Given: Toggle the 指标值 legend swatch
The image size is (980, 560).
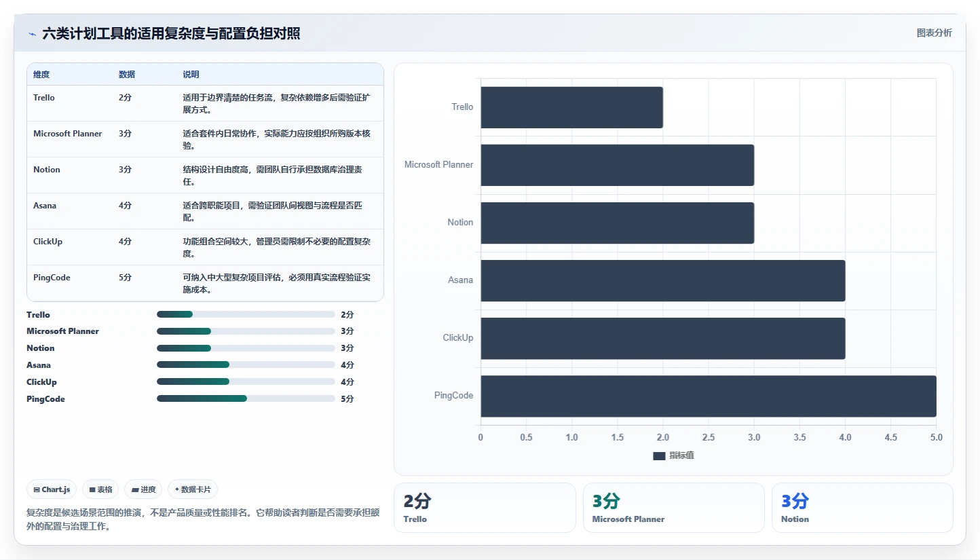Looking at the screenshot, I should [659, 456].
